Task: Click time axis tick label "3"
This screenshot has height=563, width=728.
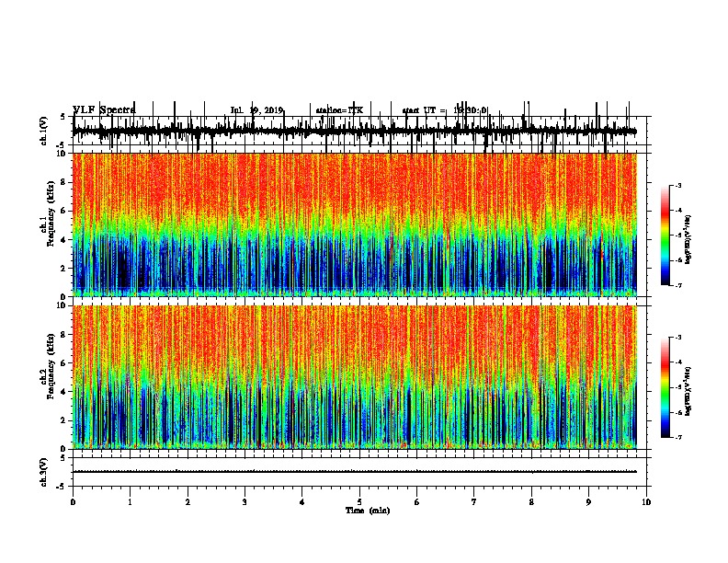Action: [245, 502]
